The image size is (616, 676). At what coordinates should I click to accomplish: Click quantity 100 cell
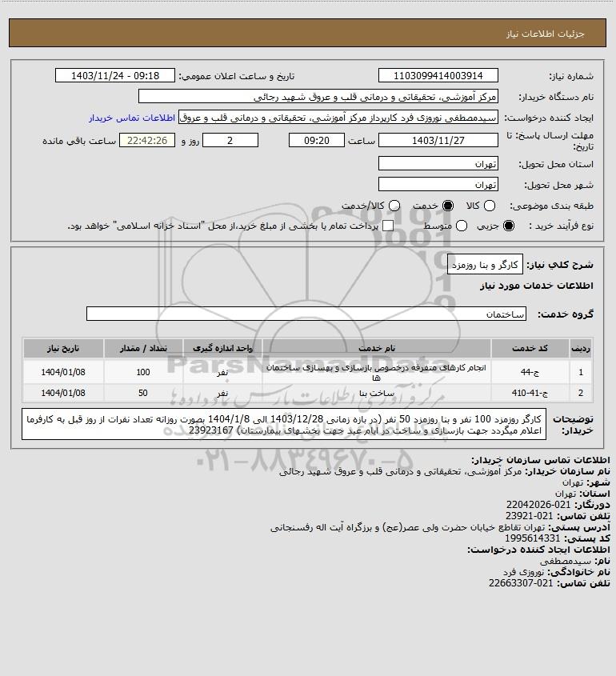(143, 372)
